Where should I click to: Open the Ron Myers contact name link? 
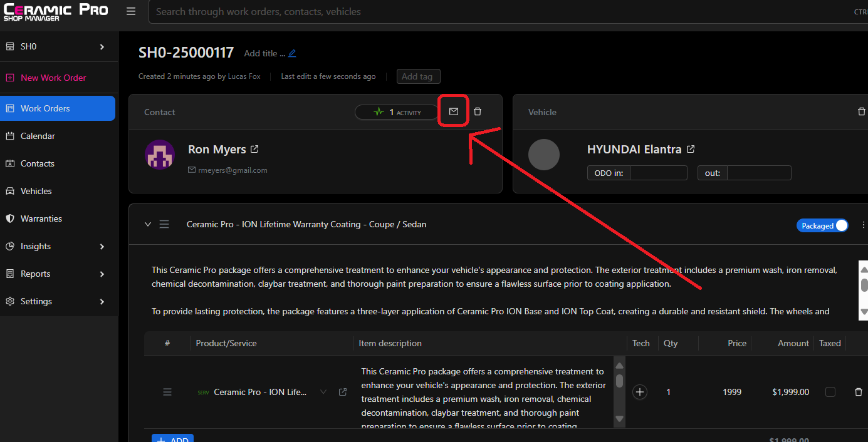click(217, 150)
